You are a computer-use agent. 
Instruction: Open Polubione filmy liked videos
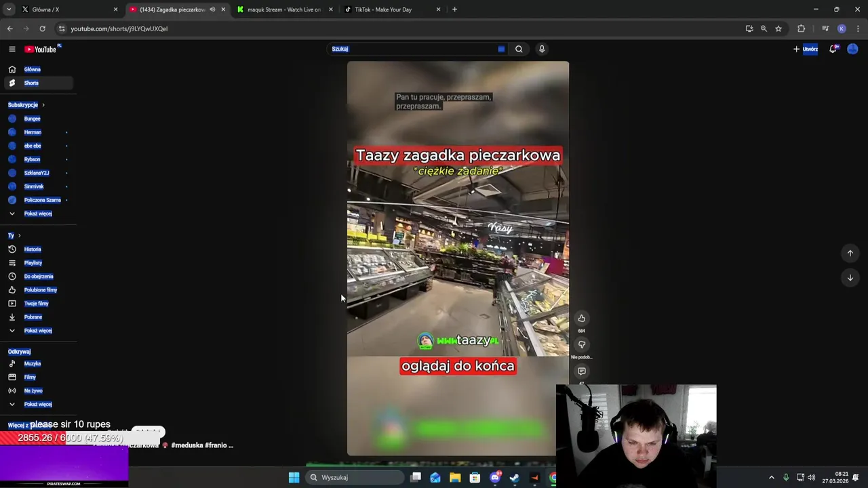[x=41, y=290]
